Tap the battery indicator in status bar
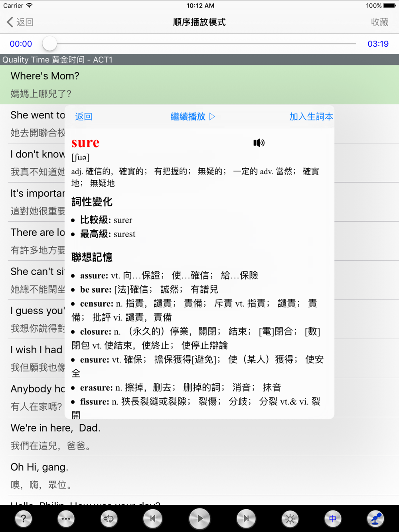The image size is (399, 532). point(389,6)
